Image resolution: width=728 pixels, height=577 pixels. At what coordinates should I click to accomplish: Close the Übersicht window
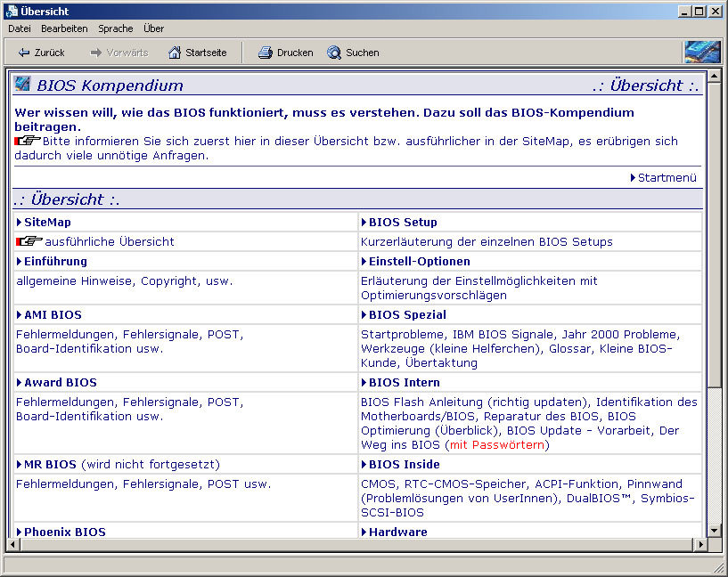pyautogui.click(x=715, y=12)
